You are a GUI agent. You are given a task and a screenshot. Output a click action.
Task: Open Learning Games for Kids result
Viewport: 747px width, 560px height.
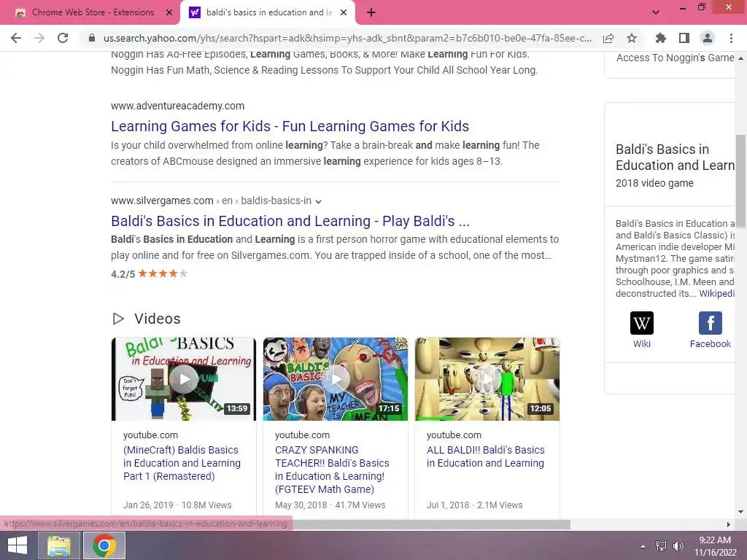point(290,126)
